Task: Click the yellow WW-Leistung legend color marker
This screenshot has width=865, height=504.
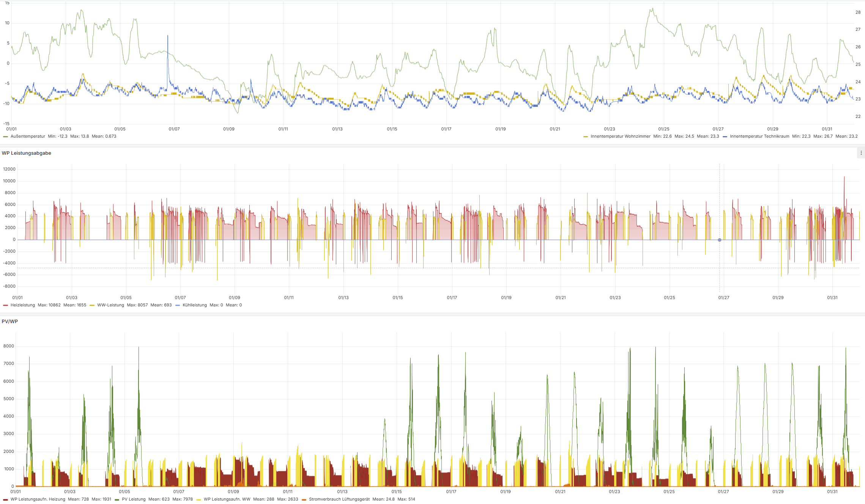Action: [92, 305]
